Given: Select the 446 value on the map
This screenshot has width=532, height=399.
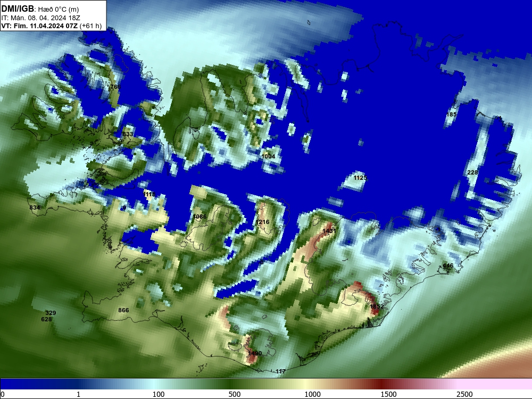Looking at the screenshot, I should pyautogui.click(x=448, y=265).
